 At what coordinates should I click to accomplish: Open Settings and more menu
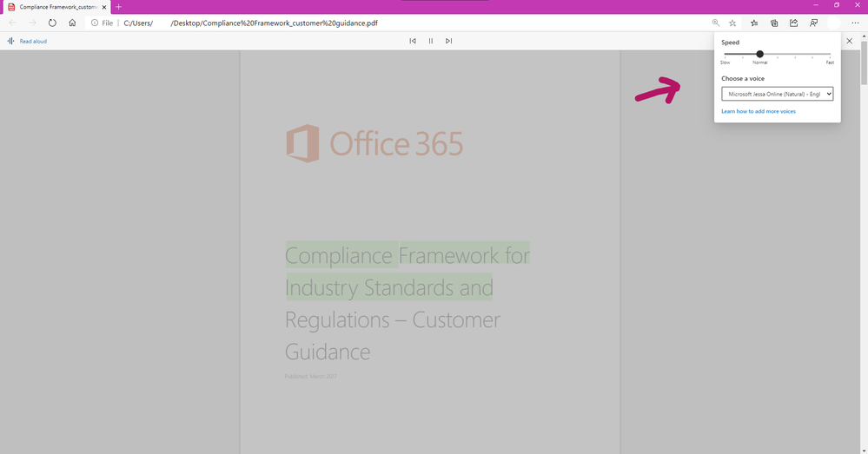pos(855,23)
